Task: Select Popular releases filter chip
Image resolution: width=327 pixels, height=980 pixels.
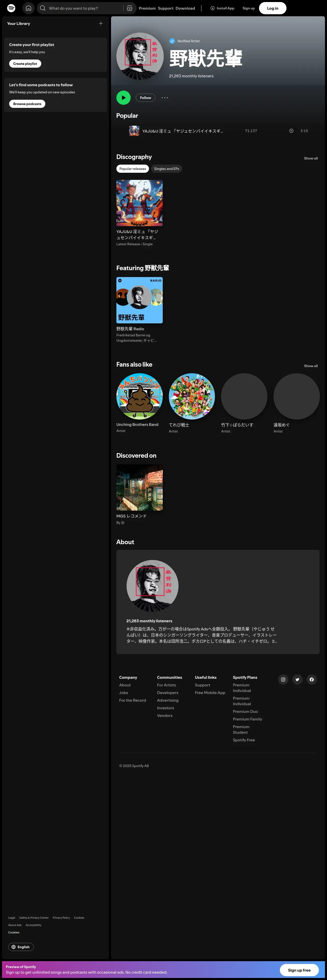Action: (x=132, y=169)
